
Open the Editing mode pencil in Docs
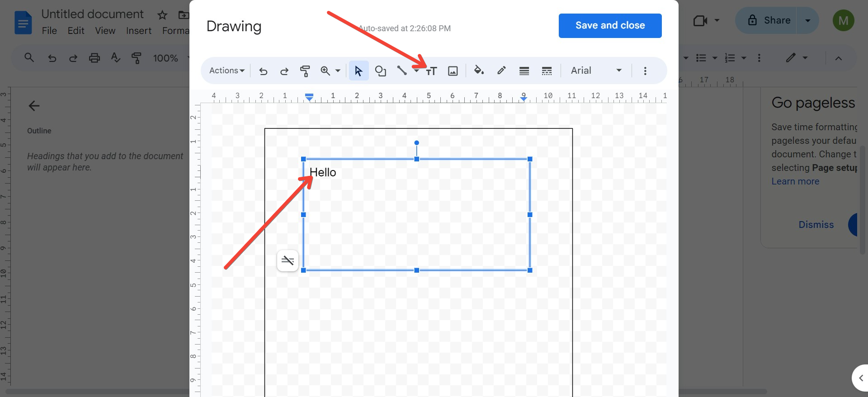790,58
